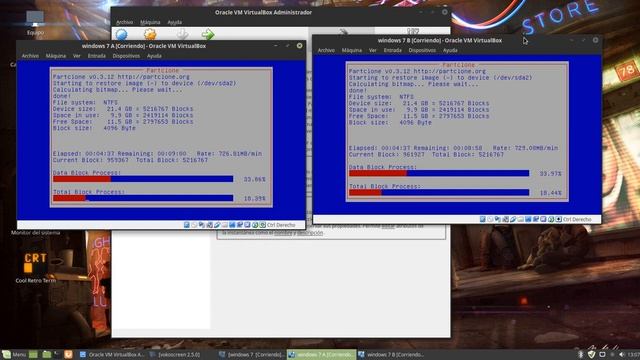Image resolution: width=640 pixels, height=360 pixels.
Task: Open Ayuda menu in windows 7 B
Action: tap(450, 50)
